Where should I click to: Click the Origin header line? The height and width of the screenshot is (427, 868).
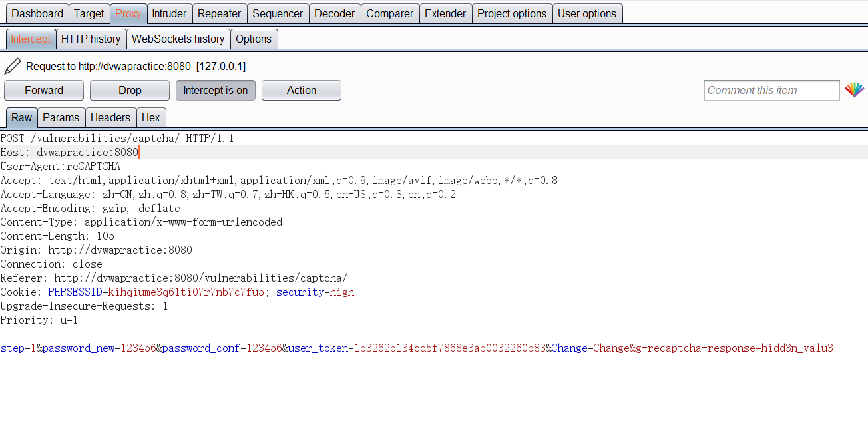97,250
